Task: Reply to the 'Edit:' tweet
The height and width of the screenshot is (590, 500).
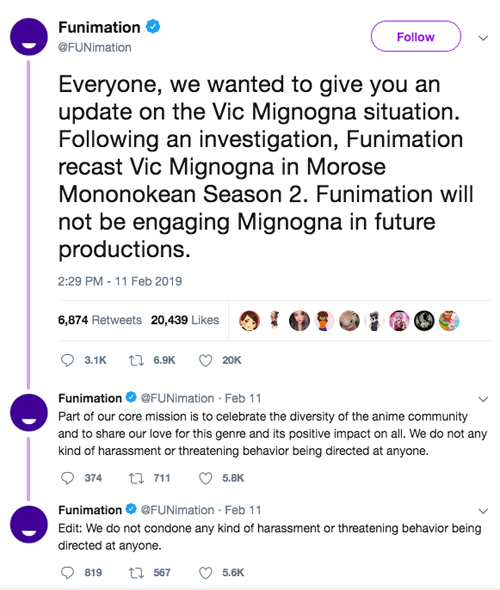Action: (x=67, y=573)
